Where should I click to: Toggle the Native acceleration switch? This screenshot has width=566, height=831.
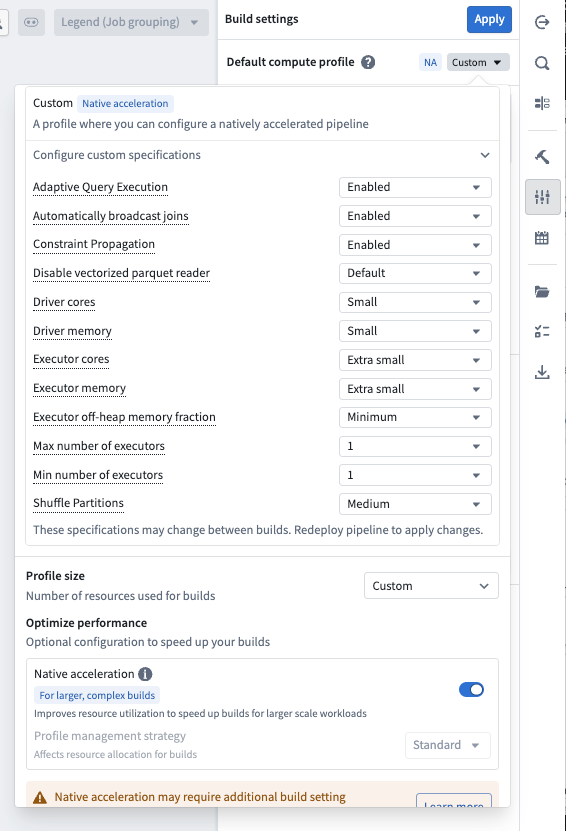(x=471, y=689)
